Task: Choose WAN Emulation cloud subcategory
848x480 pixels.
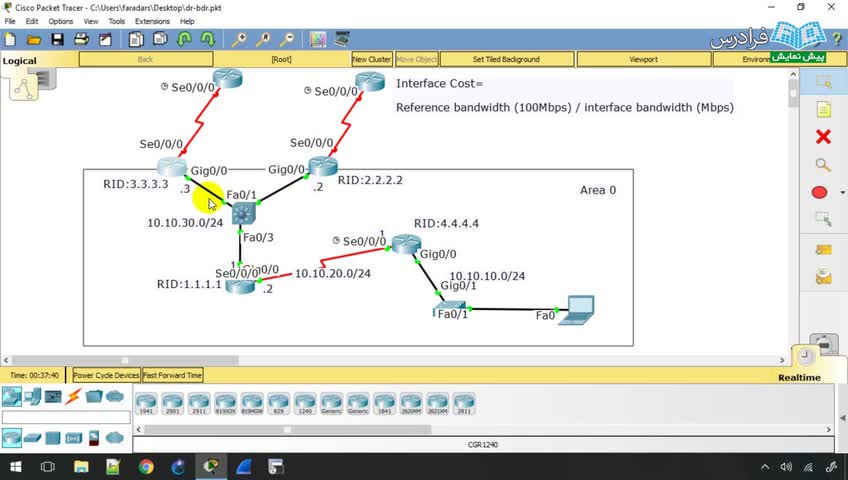Action: tap(115, 438)
